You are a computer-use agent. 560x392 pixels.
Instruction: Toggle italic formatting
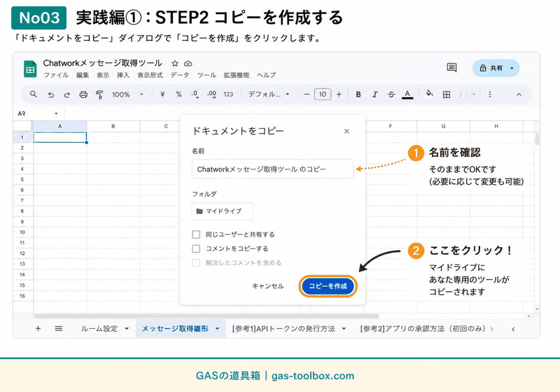374,94
